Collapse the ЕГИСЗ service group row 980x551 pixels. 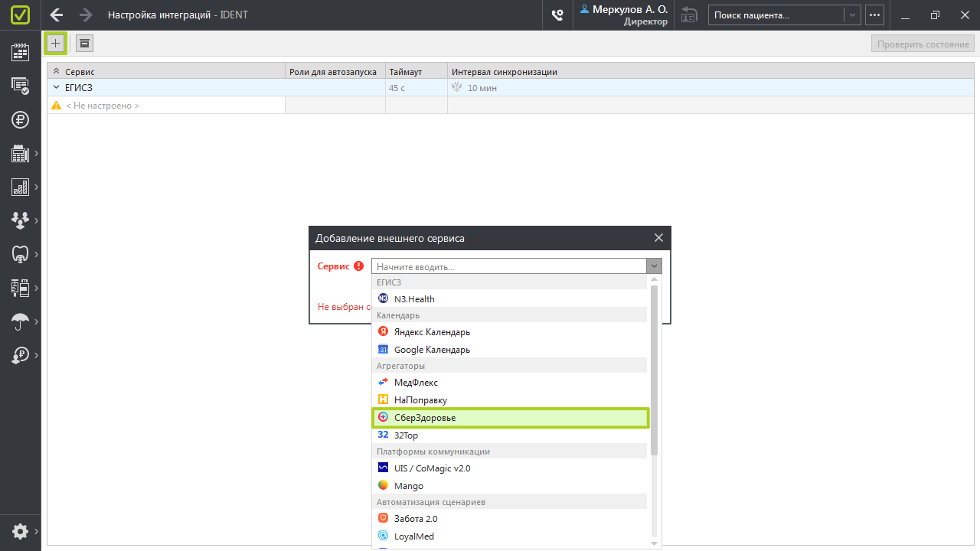[56, 88]
